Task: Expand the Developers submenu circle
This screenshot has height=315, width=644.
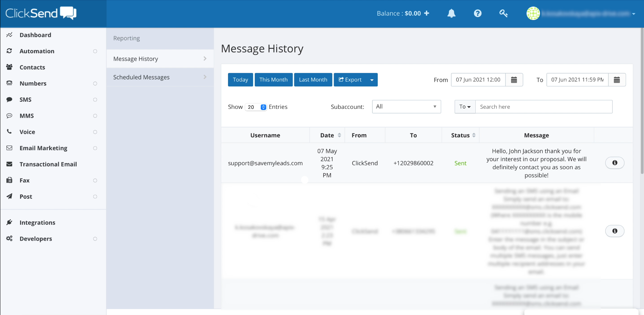Action: [x=95, y=239]
